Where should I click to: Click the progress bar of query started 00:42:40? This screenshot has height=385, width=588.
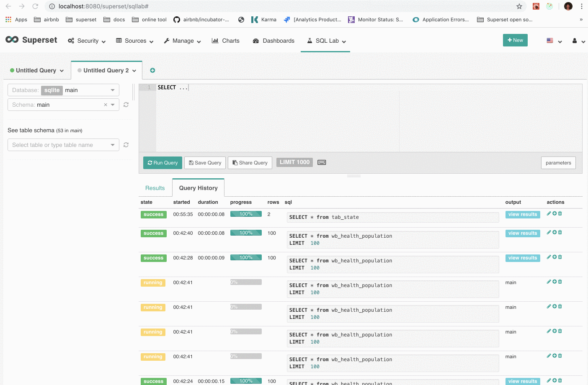tap(246, 233)
